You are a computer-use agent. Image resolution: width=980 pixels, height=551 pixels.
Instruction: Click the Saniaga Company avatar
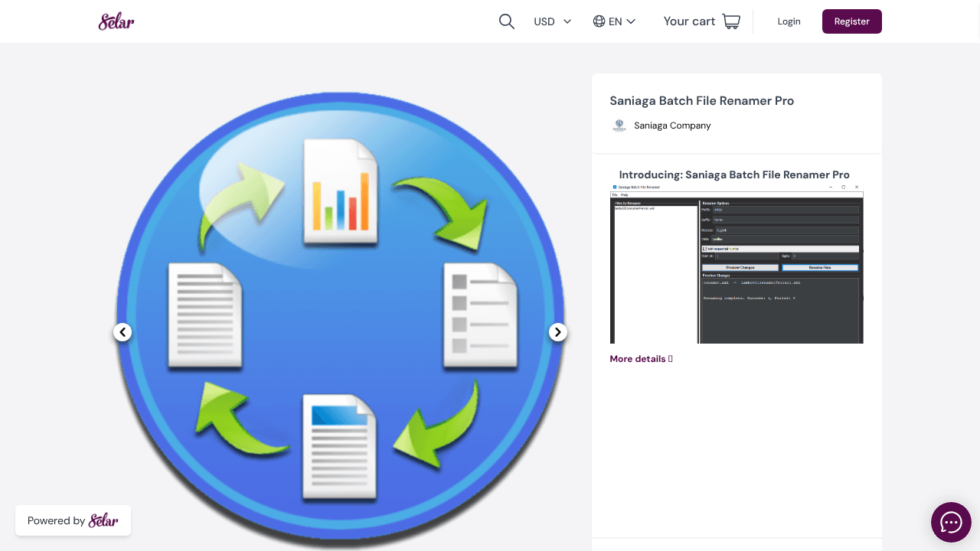(x=619, y=126)
